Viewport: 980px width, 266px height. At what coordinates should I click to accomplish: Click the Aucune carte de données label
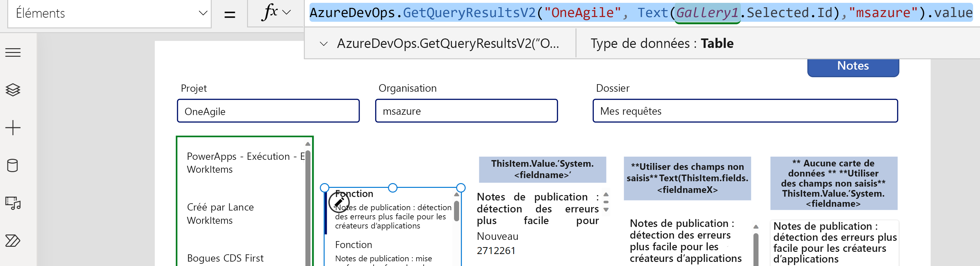[834, 183]
